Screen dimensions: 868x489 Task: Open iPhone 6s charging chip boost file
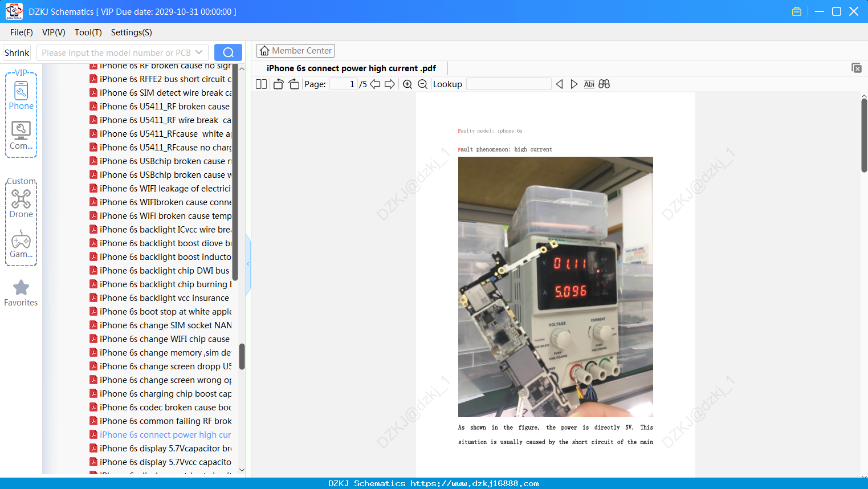pyautogui.click(x=165, y=394)
